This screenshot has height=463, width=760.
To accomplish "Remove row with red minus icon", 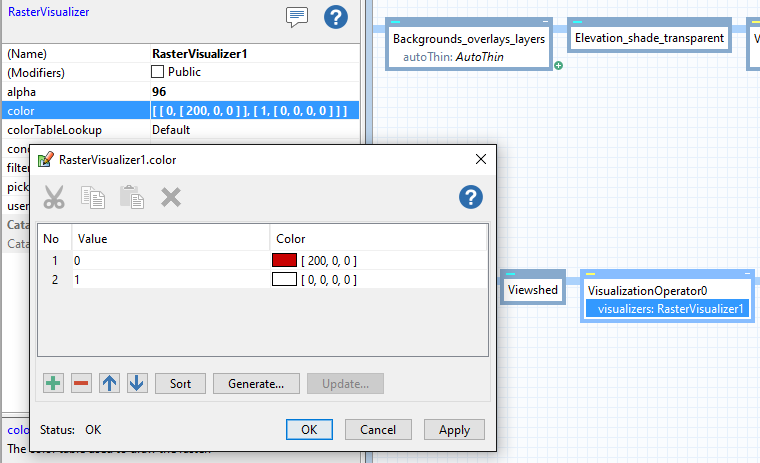I will click(82, 383).
